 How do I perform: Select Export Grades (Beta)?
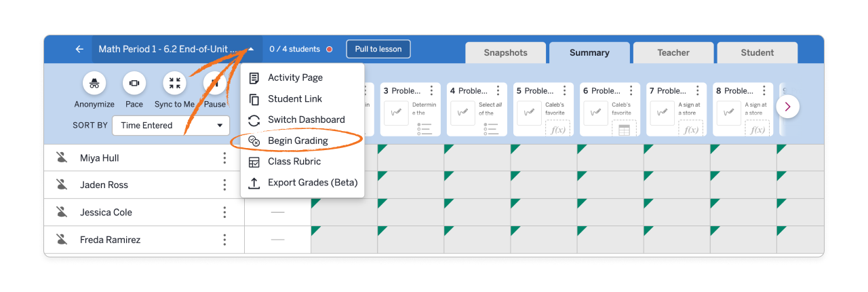(x=312, y=183)
